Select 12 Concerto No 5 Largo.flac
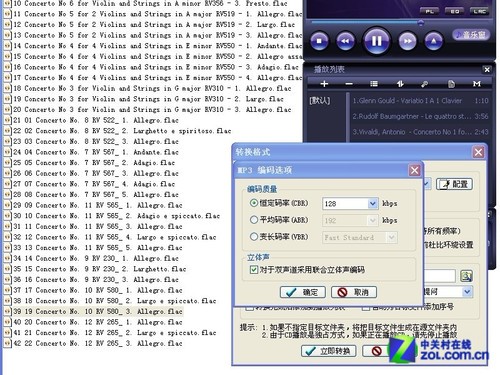500x375 pixels. click(x=154, y=25)
